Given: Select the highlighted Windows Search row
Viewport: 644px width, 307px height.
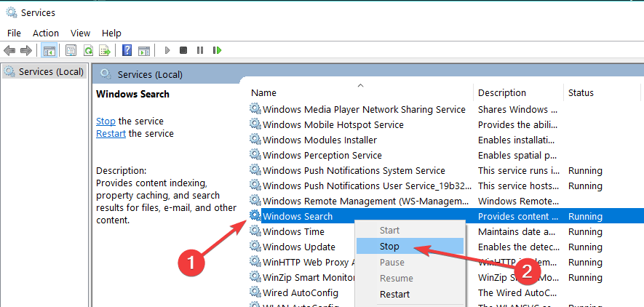Looking at the screenshot, I should (x=446, y=216).
